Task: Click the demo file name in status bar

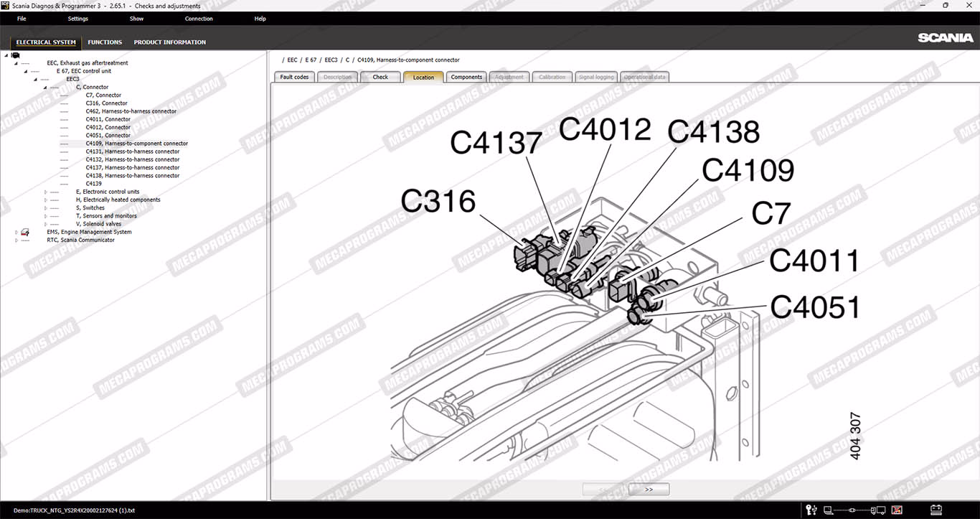Action: [74, 511]
